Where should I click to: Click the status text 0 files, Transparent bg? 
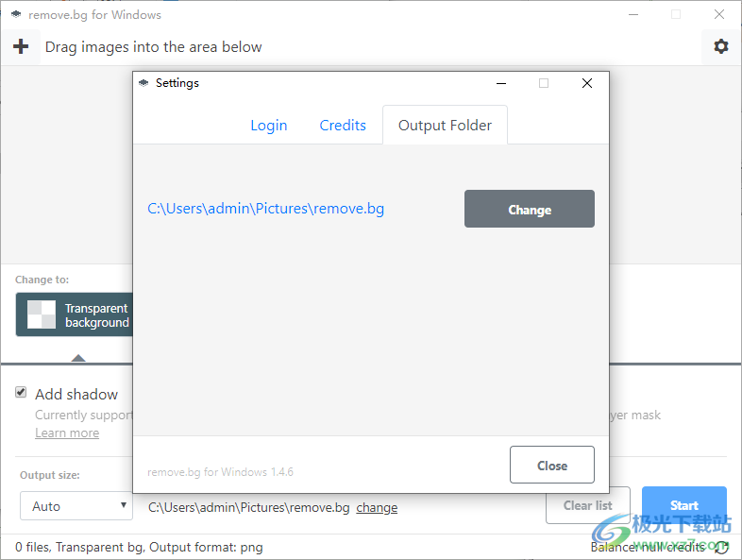[139, 547]
